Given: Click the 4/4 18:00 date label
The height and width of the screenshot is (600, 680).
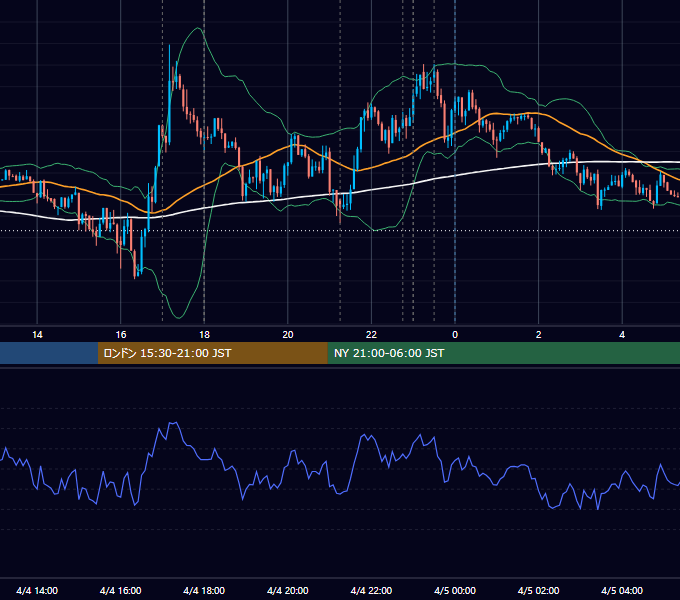Looking at the screenshot, I should point(204,590).
